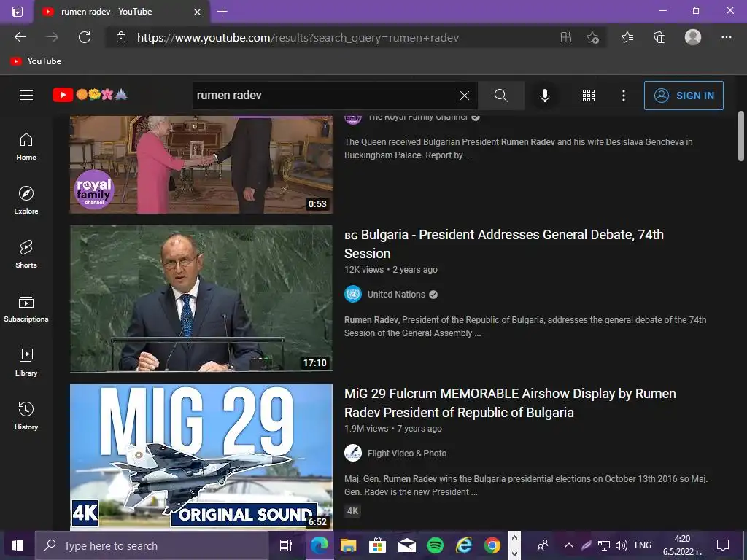Open the YouTube bookmark in favorites bar
The height and width of the screenshot is (560, 747).
[x=36, y=61]
